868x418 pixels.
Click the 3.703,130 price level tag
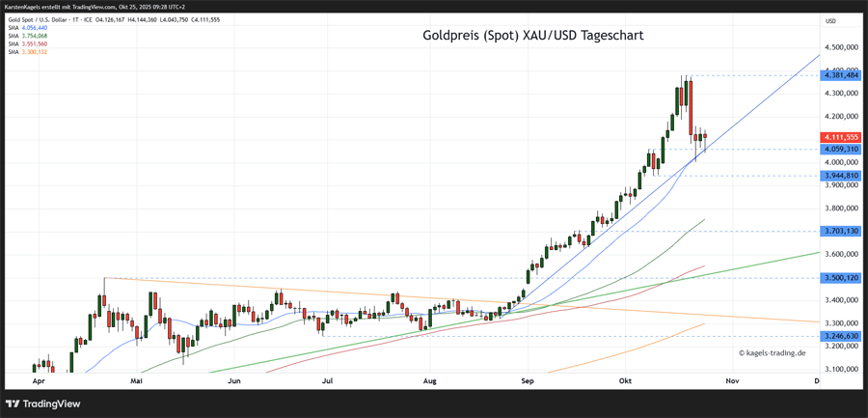(x=840, y=231)
